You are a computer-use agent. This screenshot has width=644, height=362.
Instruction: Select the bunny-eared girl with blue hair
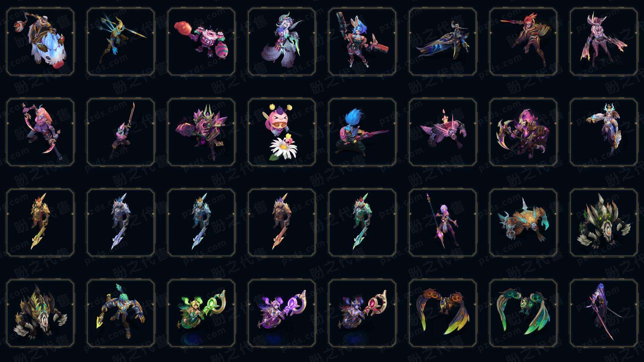(x=362, y=42)
